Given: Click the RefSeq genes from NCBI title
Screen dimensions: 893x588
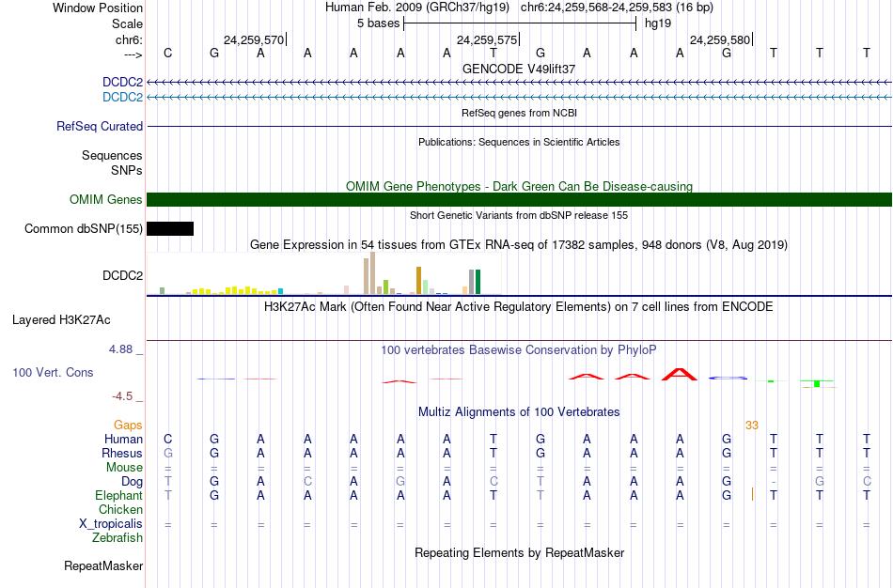Looking at the screenshot, I should click(519, 113).
